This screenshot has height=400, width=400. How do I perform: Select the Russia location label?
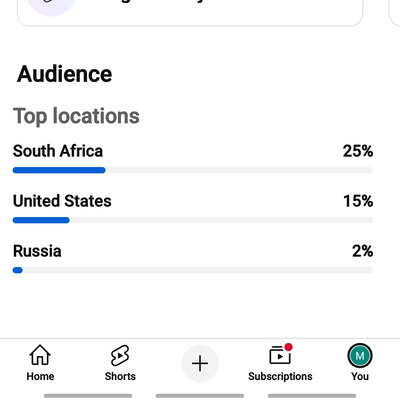pos(37,251)
